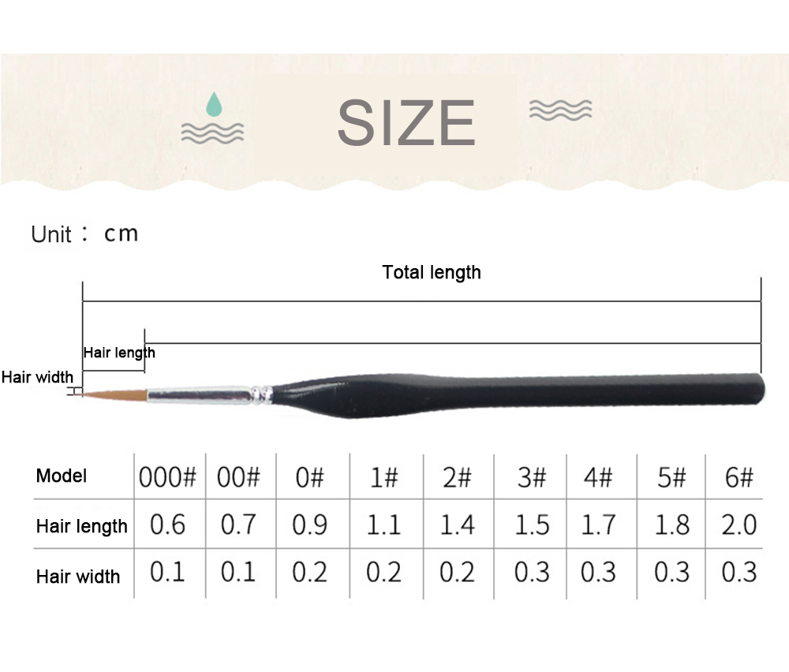The height and width of the screenshot is (672, 789).
Task: Click the Hair width row header in table
Action: 78,576
